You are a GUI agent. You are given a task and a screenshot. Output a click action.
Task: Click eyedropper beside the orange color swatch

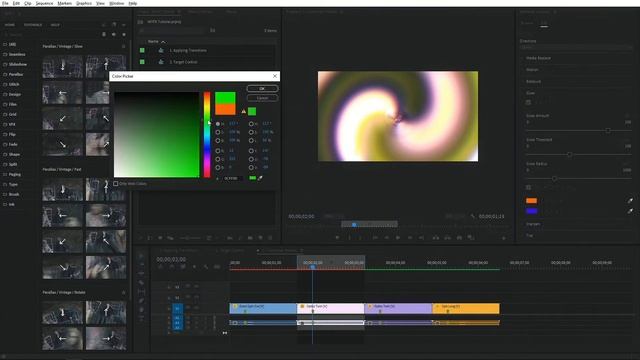(630, 200)
